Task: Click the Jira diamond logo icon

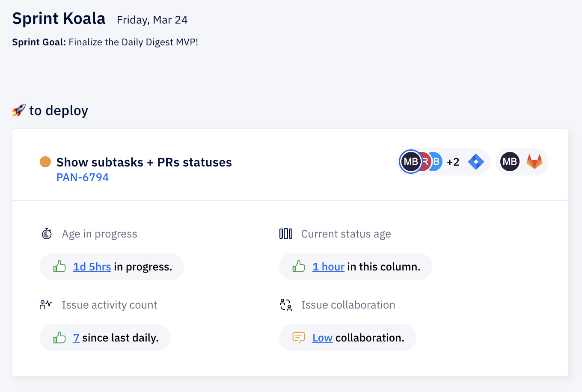Action: [476, 162]
